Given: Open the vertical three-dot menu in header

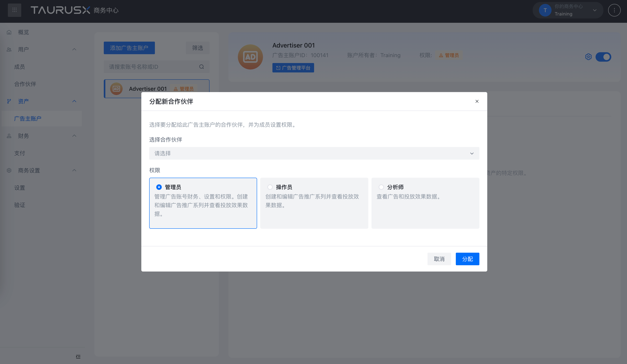Looking at the screenshot, I should [x=614, y=10].
